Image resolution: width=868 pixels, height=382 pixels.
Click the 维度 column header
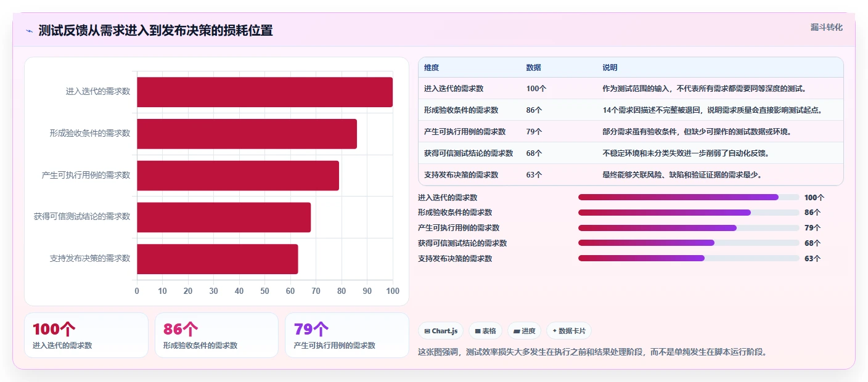point(432,68)
